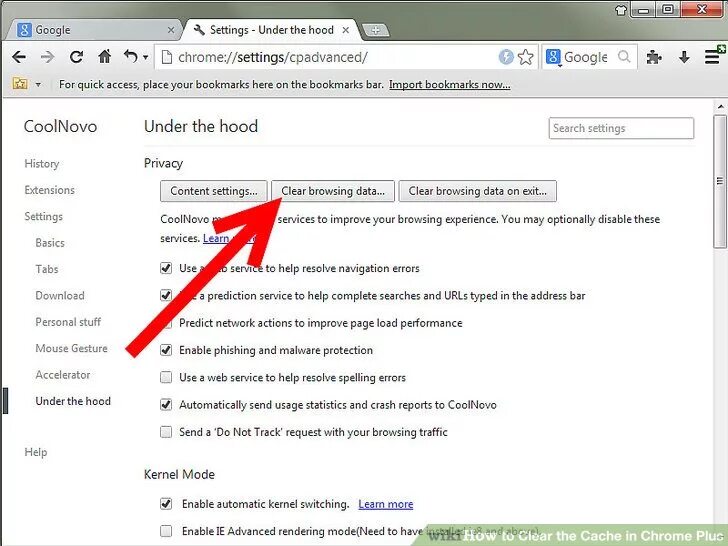Click the undo closed tab icon
This screenshot has height=546, width=728.
pos(130,57)
